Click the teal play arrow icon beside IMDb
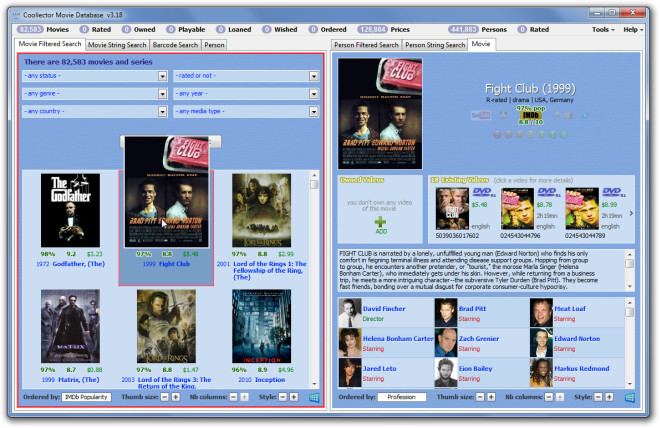Screen dimensions: 660x428 [585, 115]
